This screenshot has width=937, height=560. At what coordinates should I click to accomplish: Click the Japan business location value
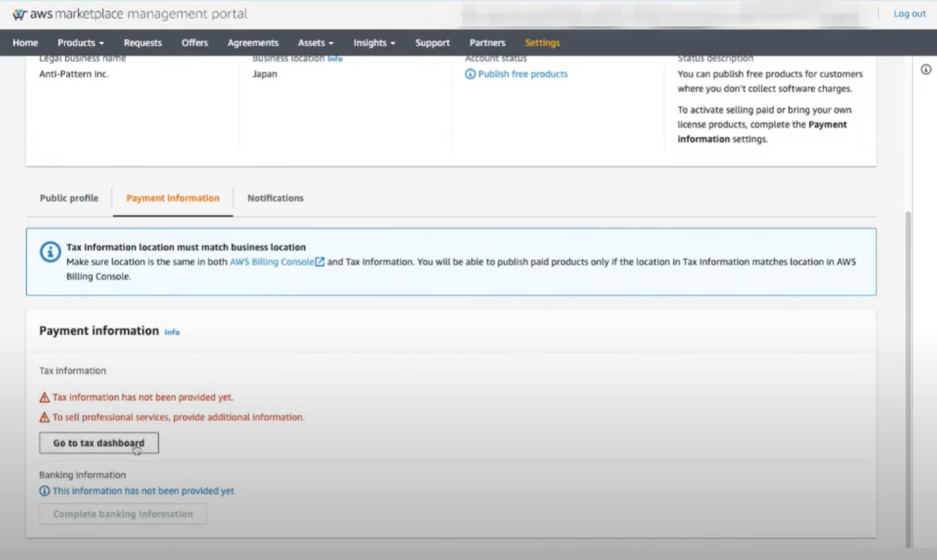point(265,74)
